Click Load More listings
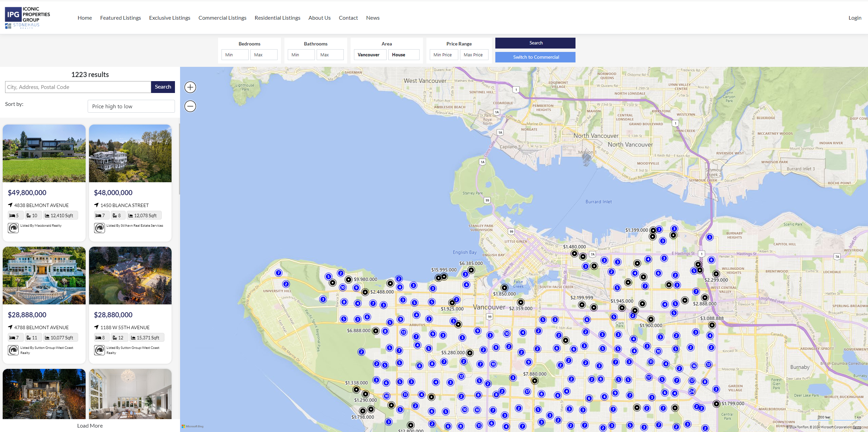This screenshot has height=432, width=868. pyautogui.click(x=90, y=426)
